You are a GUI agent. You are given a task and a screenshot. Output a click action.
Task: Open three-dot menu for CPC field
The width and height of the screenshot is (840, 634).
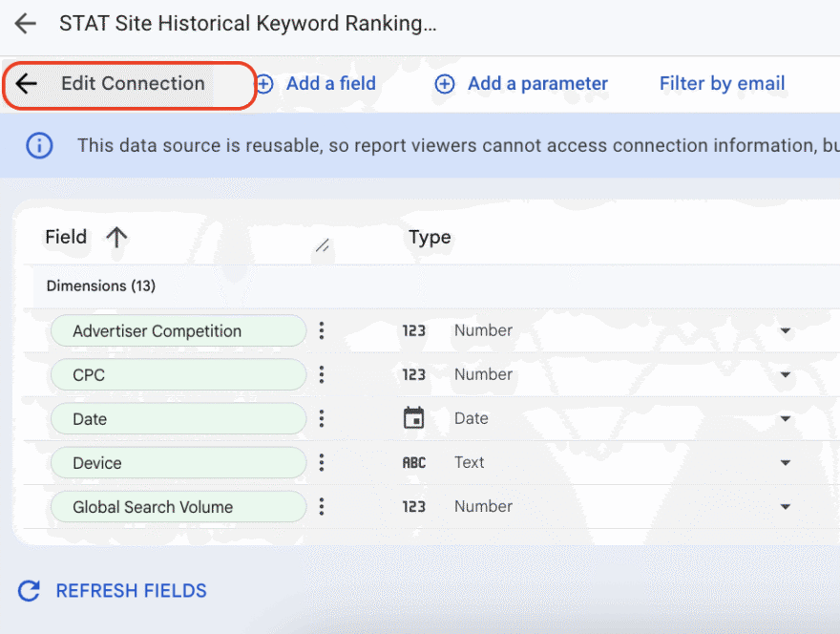pos(322,374)
